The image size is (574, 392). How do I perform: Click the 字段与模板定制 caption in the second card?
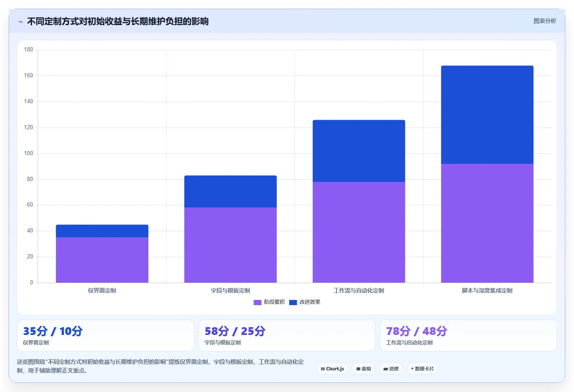tap(223, 343)
